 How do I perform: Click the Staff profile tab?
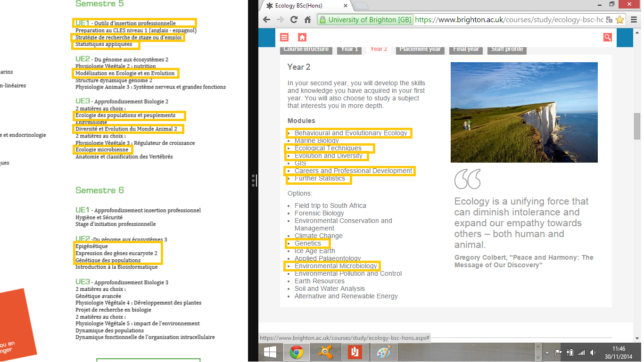click(507, 49)
